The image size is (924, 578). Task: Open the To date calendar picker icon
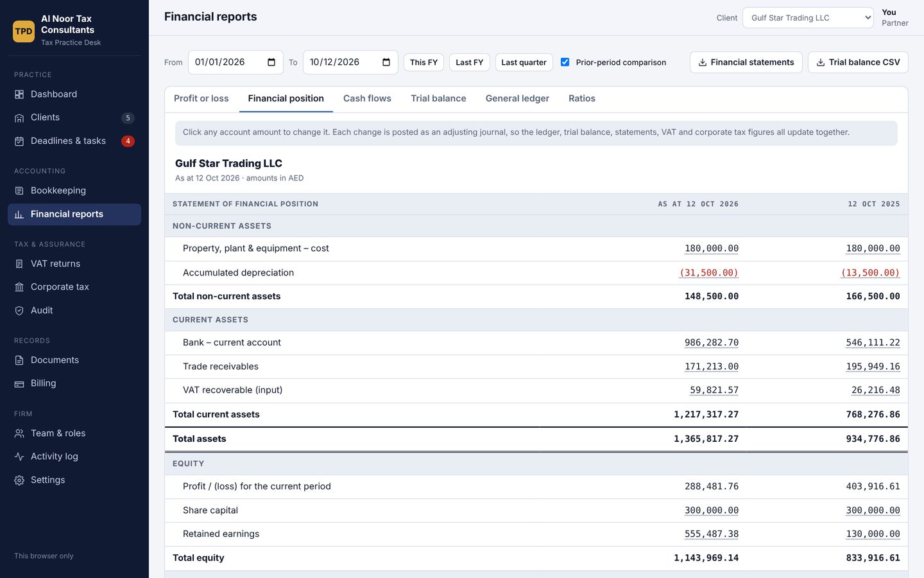pyautogui.click(x=386, y=62)
